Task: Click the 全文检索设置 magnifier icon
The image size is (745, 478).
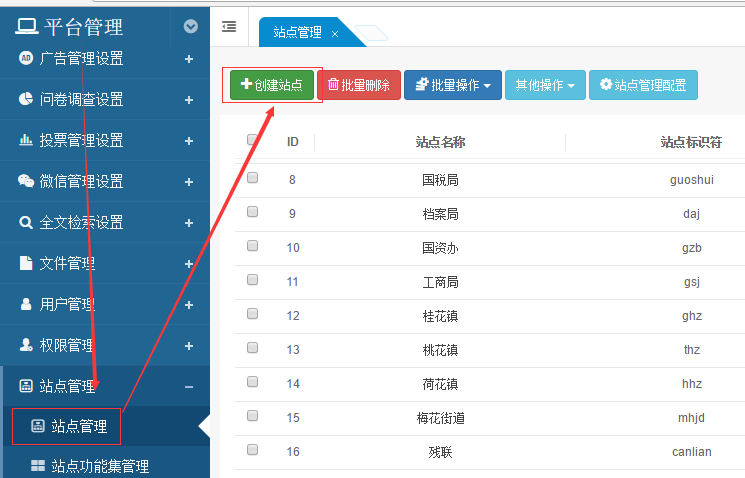Action: (26, 222)
